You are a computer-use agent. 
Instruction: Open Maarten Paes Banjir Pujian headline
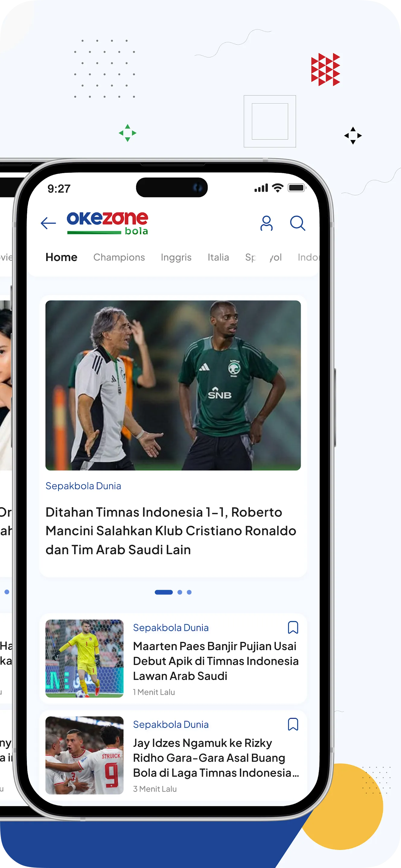point(216,661)
